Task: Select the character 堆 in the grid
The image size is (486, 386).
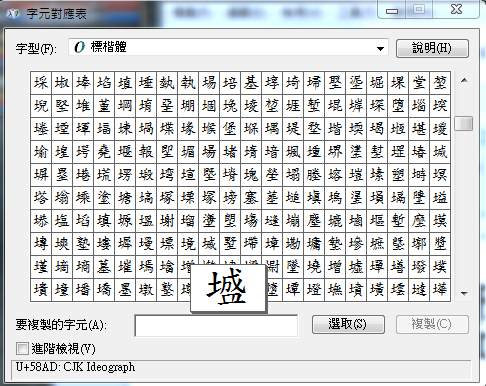Action: click(x=83, y=106)
